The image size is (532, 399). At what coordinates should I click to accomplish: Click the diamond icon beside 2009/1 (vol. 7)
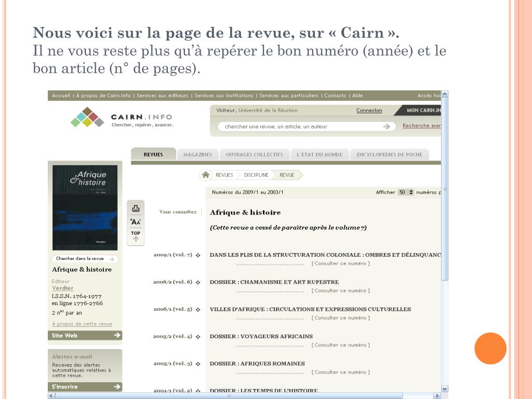pos(198,255)
